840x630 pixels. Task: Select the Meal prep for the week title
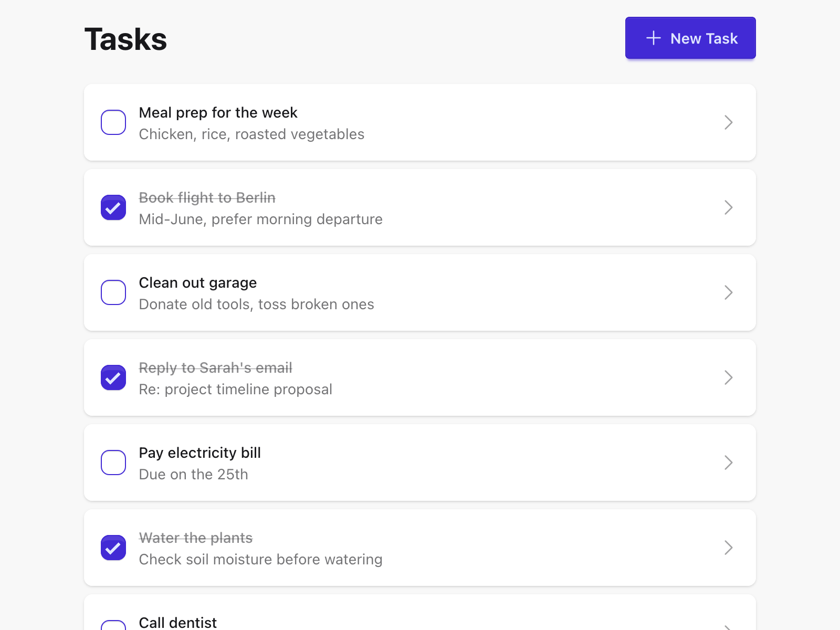pyautogui.click(x=218, y=113)
